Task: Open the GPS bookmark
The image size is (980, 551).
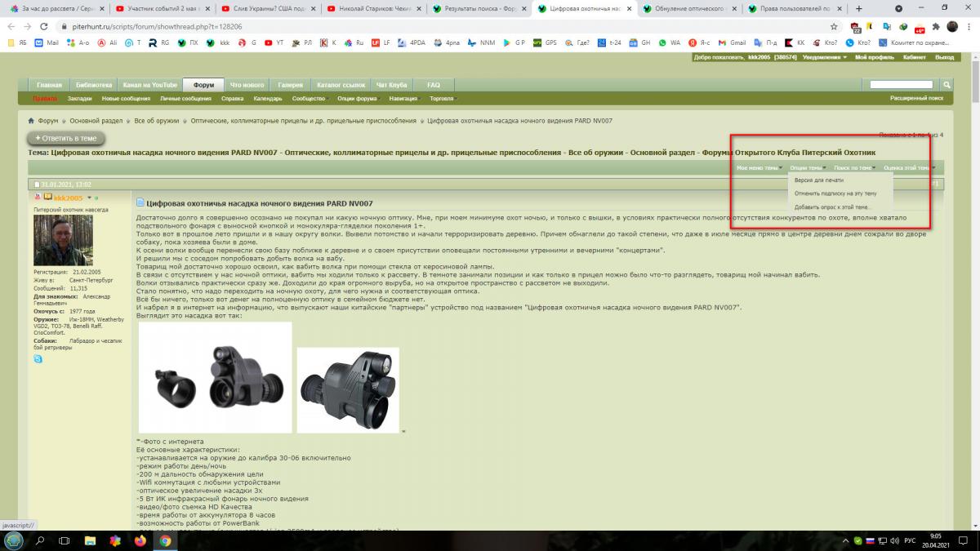Action: click(x=545, y=42)
